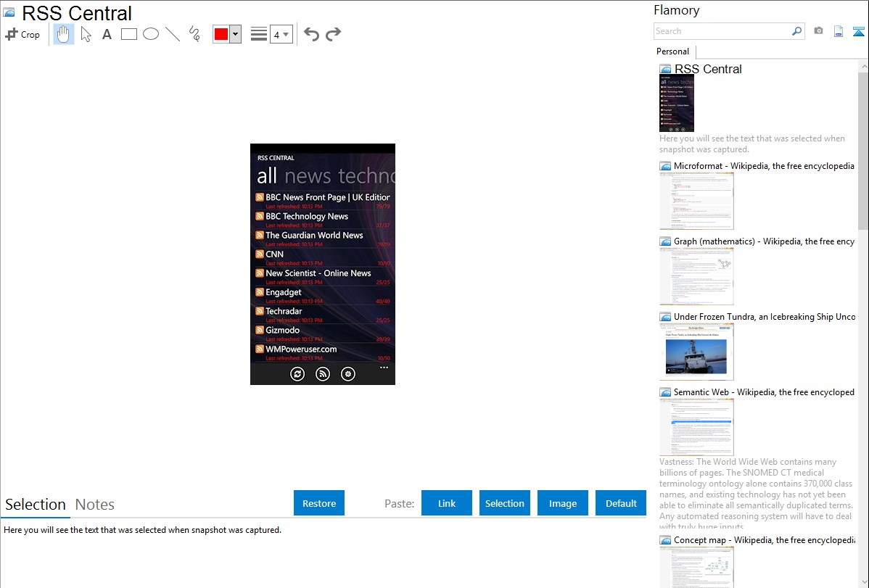This screenshot has height=588, width=869.
Task: Click the scroll-up arrow of sidebar scrollbar
Action: [x=864, y=67]
